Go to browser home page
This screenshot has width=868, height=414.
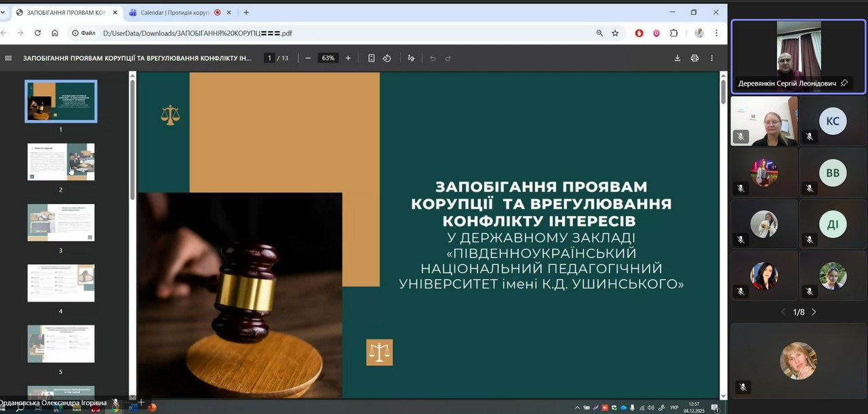(55, 33)
